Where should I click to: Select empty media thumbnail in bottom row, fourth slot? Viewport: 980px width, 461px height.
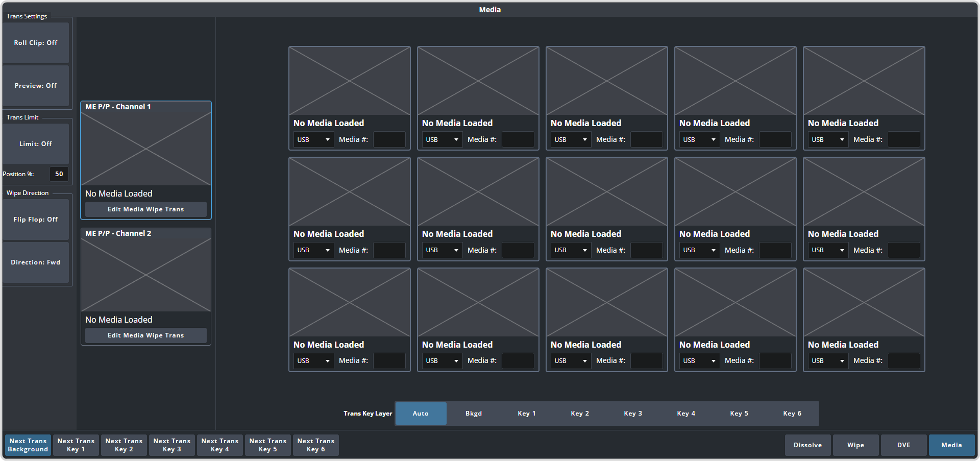pos(736,303)
